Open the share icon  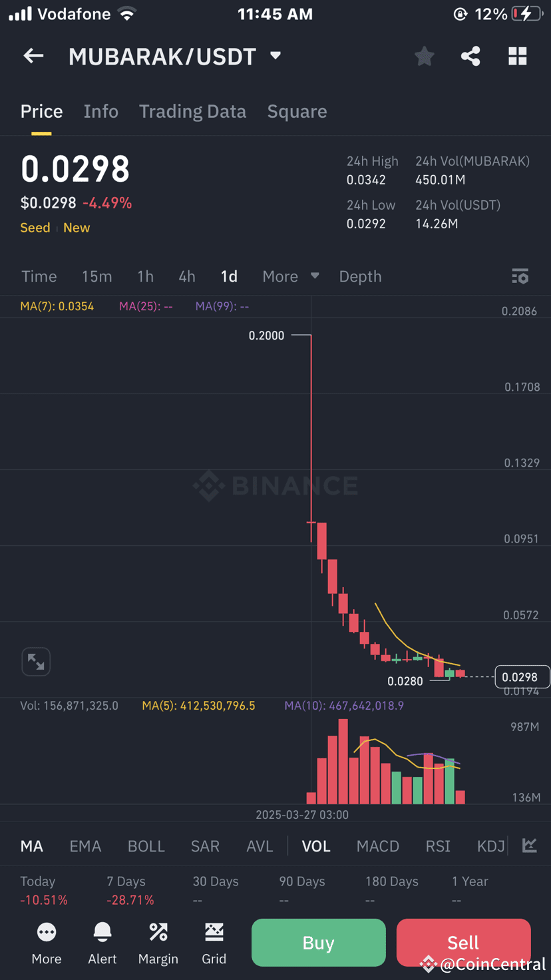[x=470, y=56]
